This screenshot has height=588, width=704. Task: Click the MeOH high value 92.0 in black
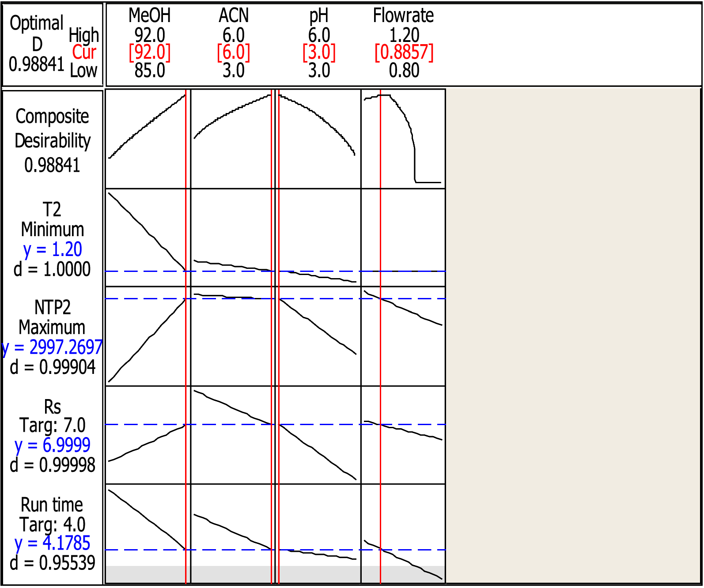pos(150,35)
